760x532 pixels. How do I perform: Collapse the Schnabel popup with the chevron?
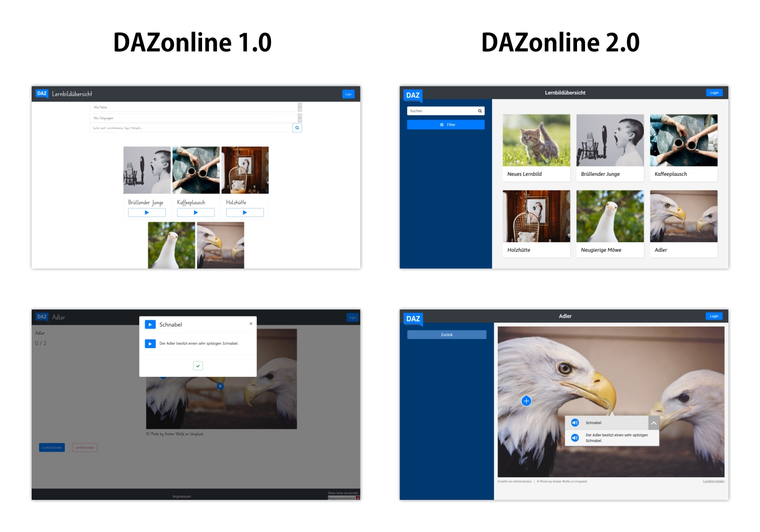point(653,423)
